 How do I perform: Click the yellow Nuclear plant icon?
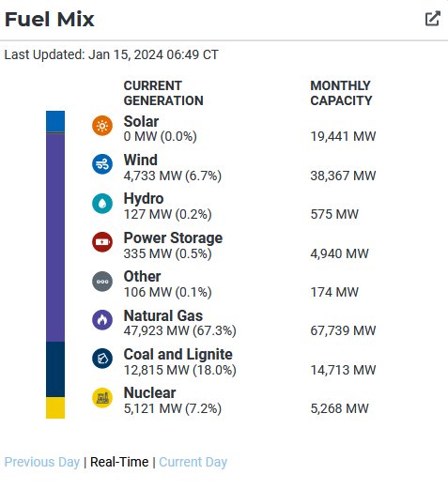click(102, 398)
